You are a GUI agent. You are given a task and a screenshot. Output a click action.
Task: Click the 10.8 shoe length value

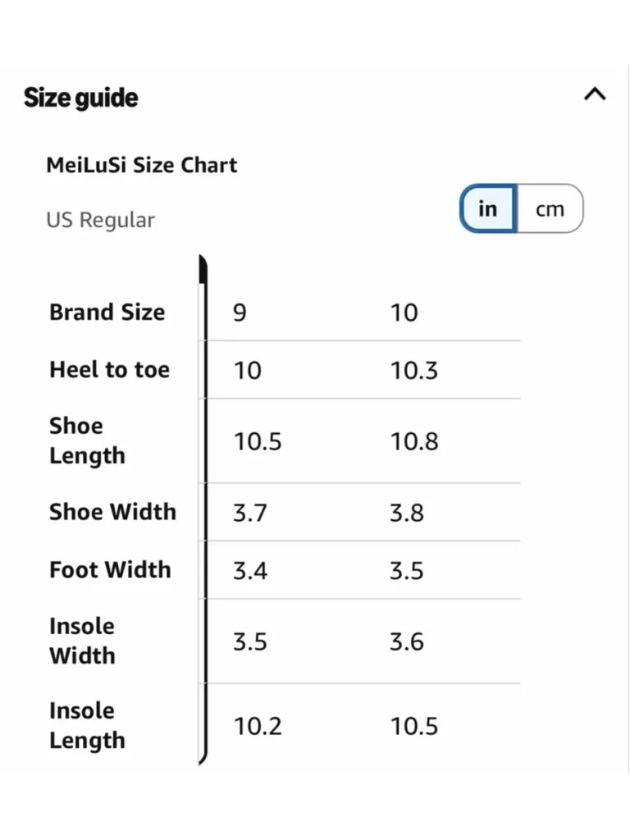(x=414, y=442)
